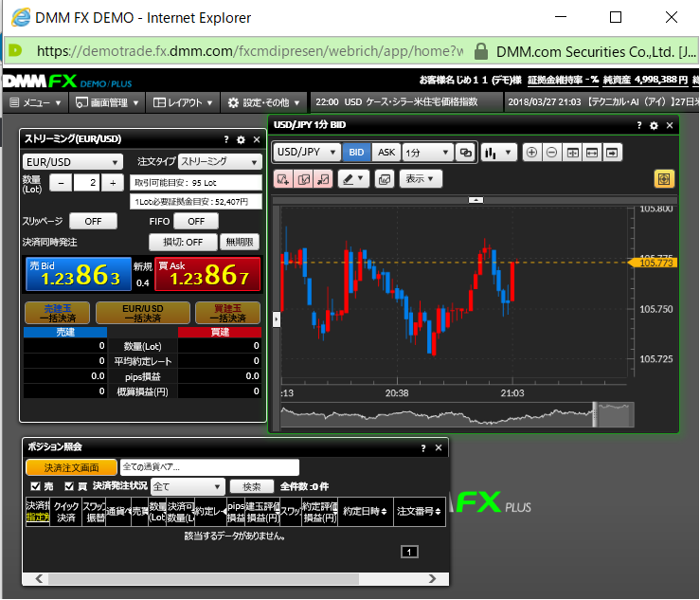Sell at Bid 1.23863
The image size is (700, 600).
[79, 274]
